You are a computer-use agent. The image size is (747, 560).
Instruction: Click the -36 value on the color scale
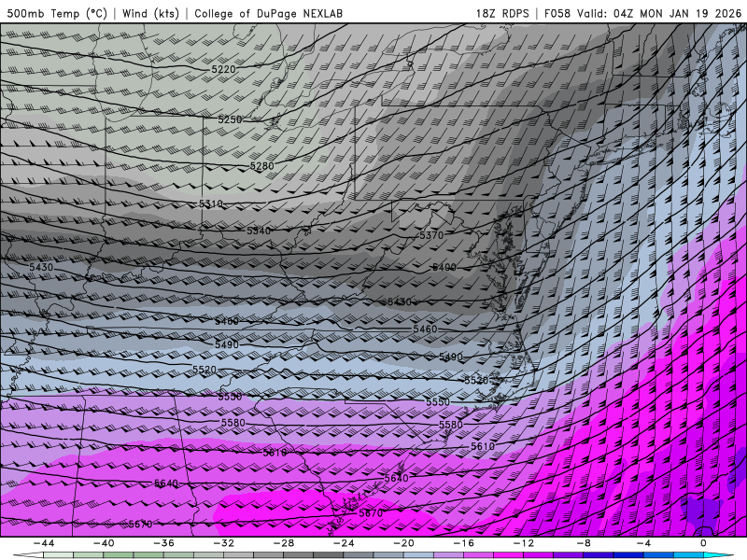click(x=164, y=543)
